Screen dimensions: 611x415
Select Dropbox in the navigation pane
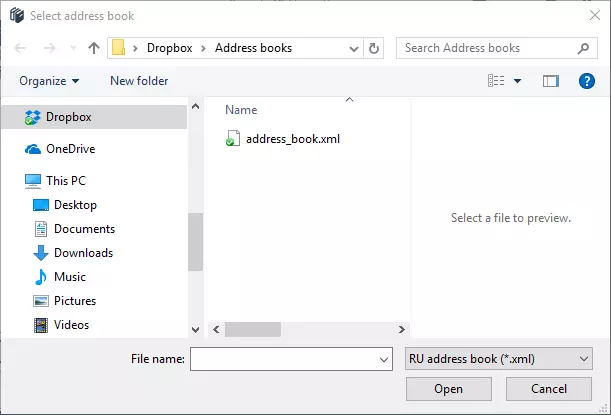[68, 117]
